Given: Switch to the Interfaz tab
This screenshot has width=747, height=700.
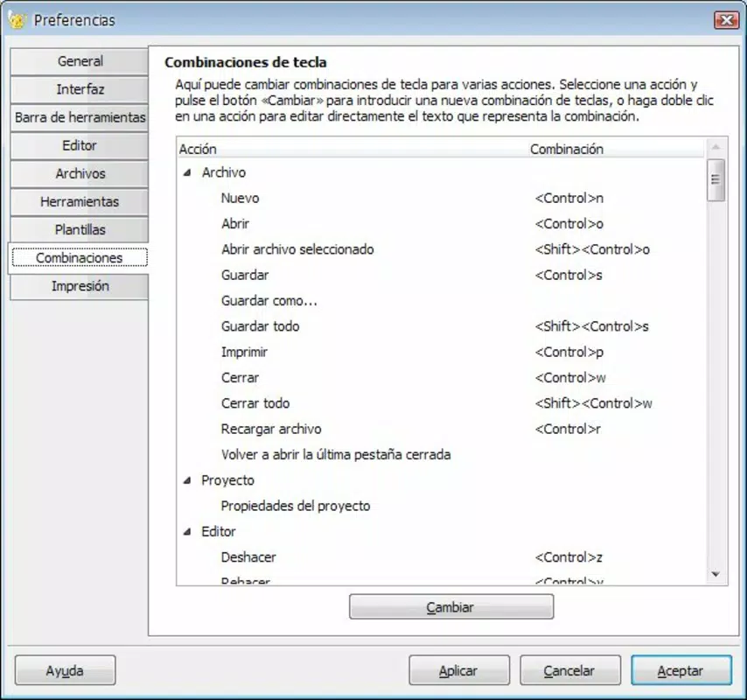Looking at the screenshot, I should [80, 89].
